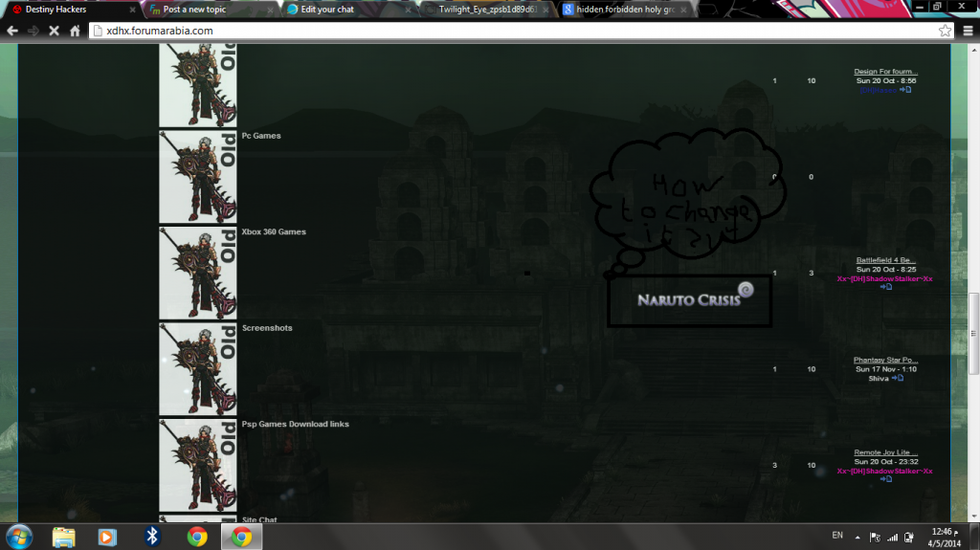Close the Twilight_Eye tab
The width and height of the screenshot is (980, 550).
546,10
